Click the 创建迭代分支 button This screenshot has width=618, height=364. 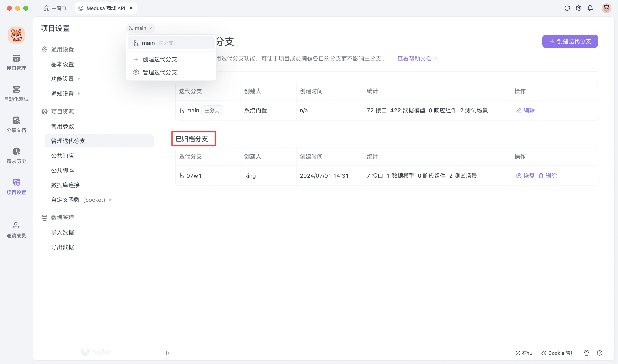pos(570,41)
